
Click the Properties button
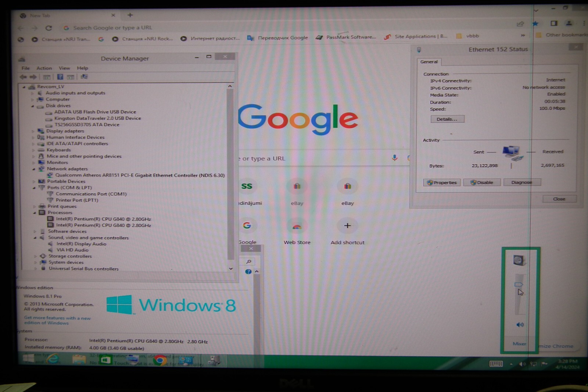pos(442,182)
